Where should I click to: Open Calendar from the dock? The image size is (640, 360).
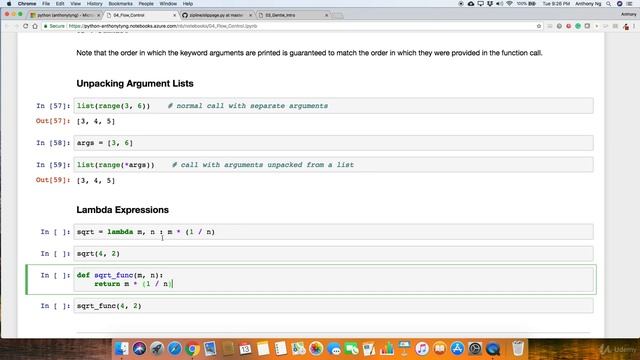point(245,349)
